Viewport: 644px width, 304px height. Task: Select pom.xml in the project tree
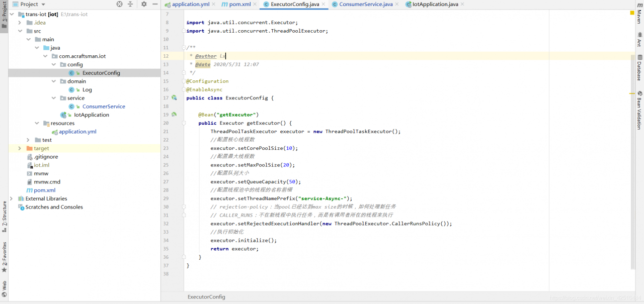tap(44, 190)
